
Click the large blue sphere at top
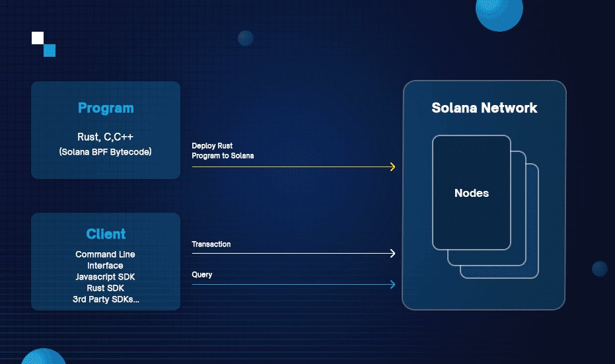(499, 12)
